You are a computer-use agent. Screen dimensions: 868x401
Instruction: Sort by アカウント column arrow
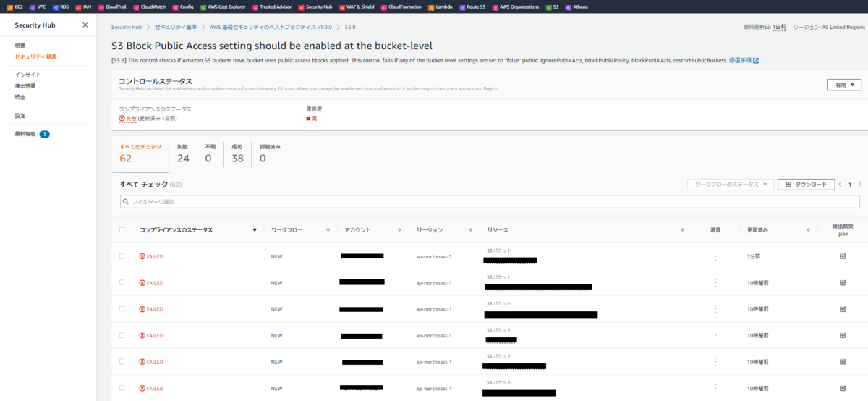(399, 230)
